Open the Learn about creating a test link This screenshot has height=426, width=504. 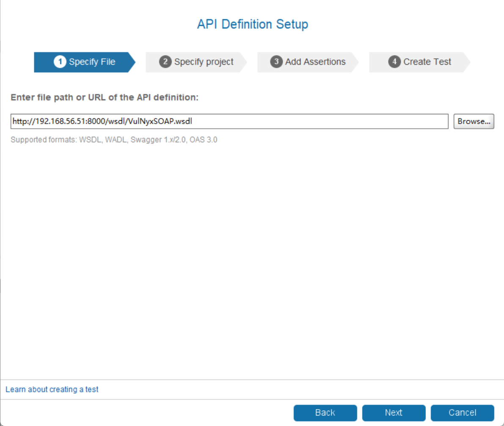[x=52, y=389]
